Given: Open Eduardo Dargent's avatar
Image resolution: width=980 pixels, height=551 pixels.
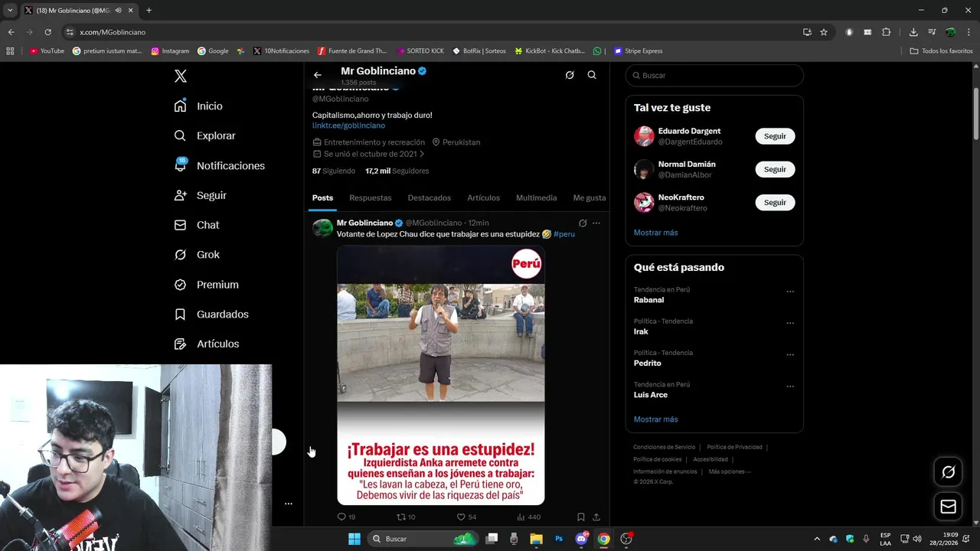Looking at the screenshot, I should [x=644, y=136].
